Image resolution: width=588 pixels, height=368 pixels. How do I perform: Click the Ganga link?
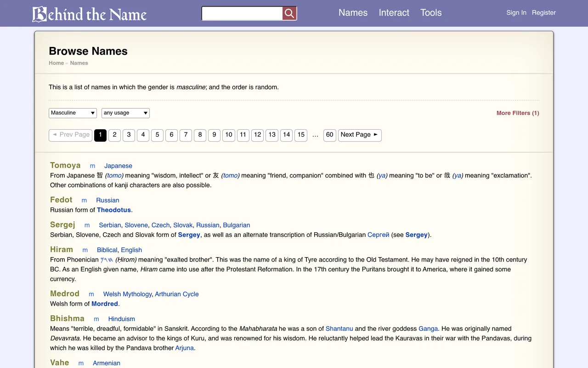[428, 329]
